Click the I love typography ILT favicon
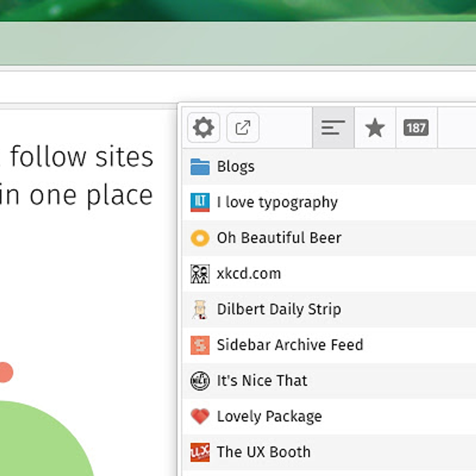The image size is (476, 476). (x=200, y=202)
